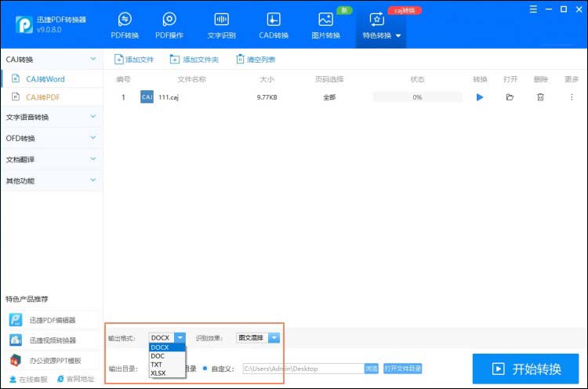Clear the list with 清空列表
The image size is (588, 389).
(256, 60)
